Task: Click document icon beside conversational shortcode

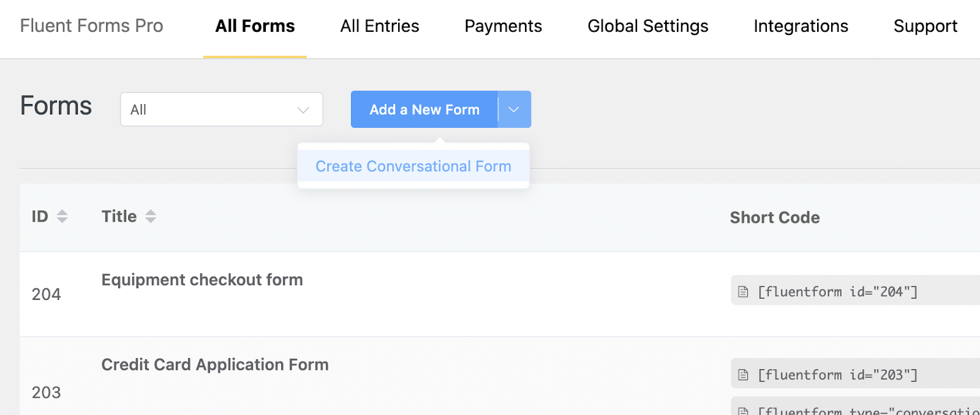Action: 743,411
